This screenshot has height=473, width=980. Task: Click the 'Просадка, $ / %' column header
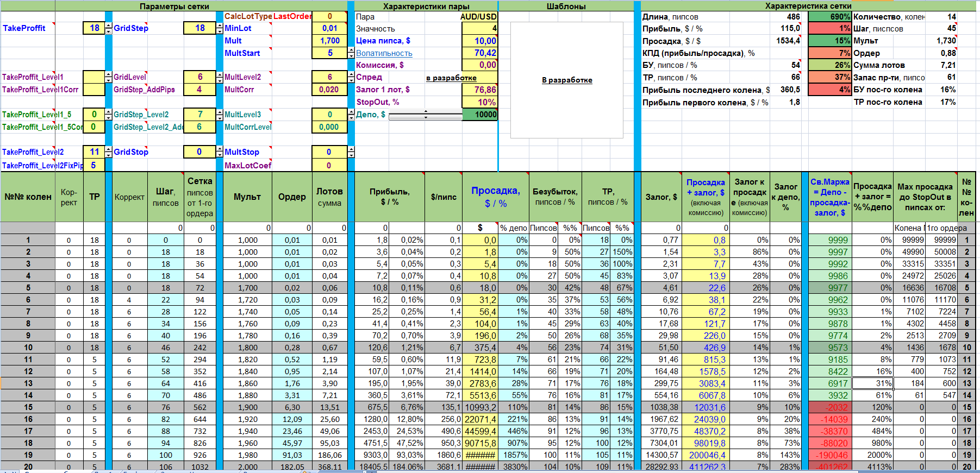pyautogui.click(x=495, y=197)
